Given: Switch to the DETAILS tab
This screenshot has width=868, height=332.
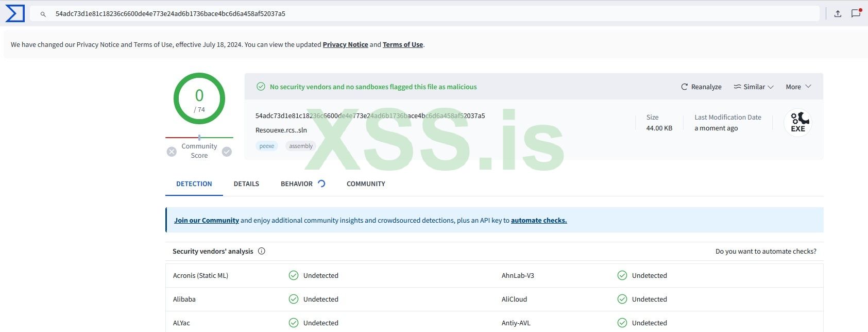Looking at the screenshot, I should pos(246,184).
